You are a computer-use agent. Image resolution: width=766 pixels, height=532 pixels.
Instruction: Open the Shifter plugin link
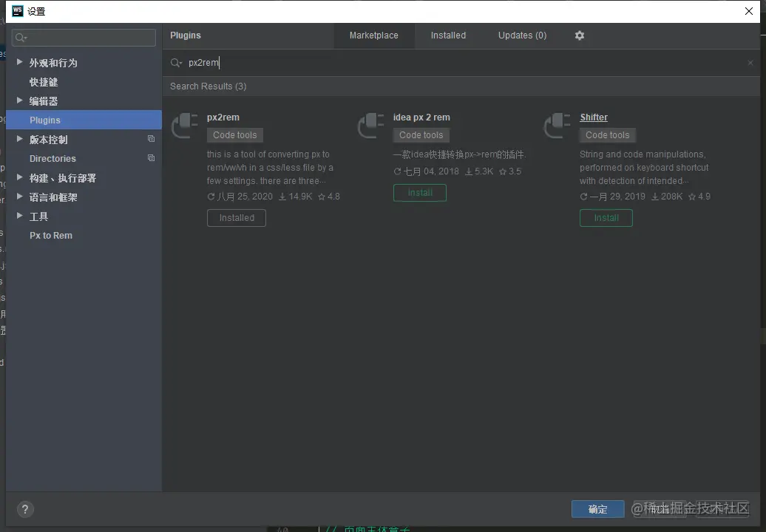[x=594, y=117]
